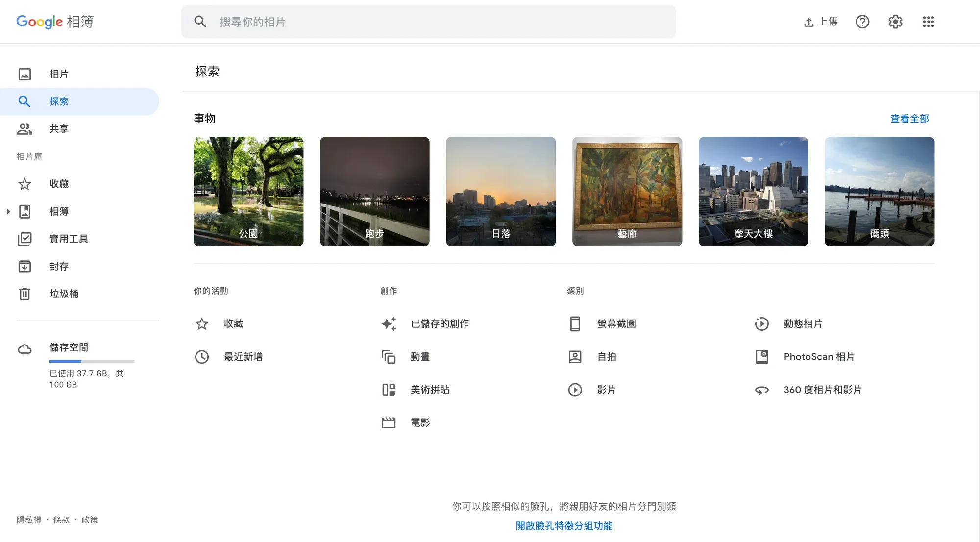
Task: Open the 政策 footer link
Action: click(x=90, y=520)
